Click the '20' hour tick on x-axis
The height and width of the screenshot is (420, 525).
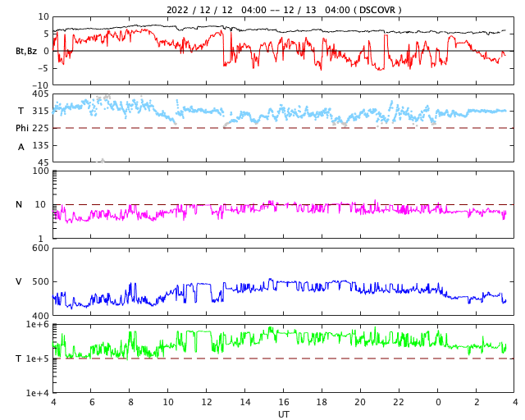point(360,402)
